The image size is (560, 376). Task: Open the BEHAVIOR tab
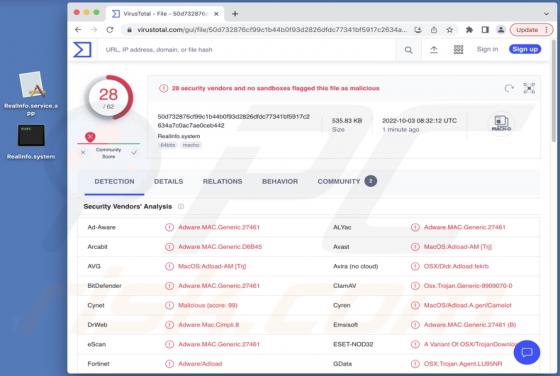point(280,181)
